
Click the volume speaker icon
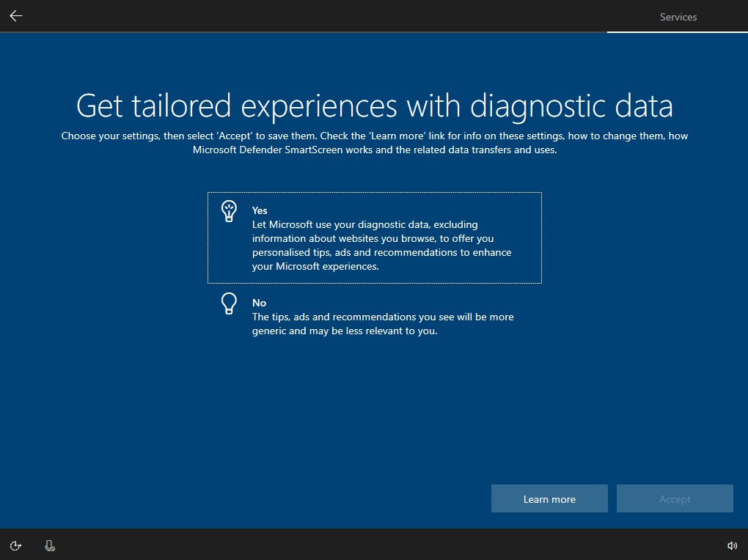click(x=732, y=545)
